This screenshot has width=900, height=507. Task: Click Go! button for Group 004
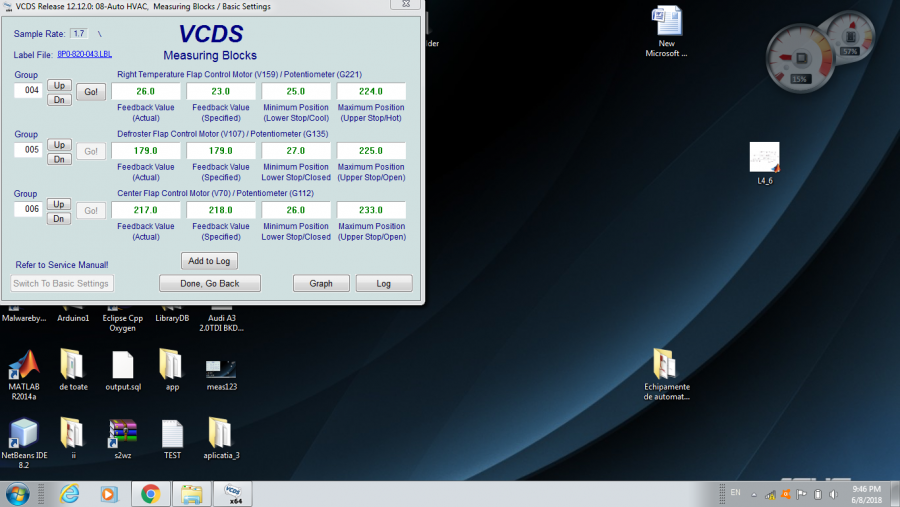click(x=91, y=92)
